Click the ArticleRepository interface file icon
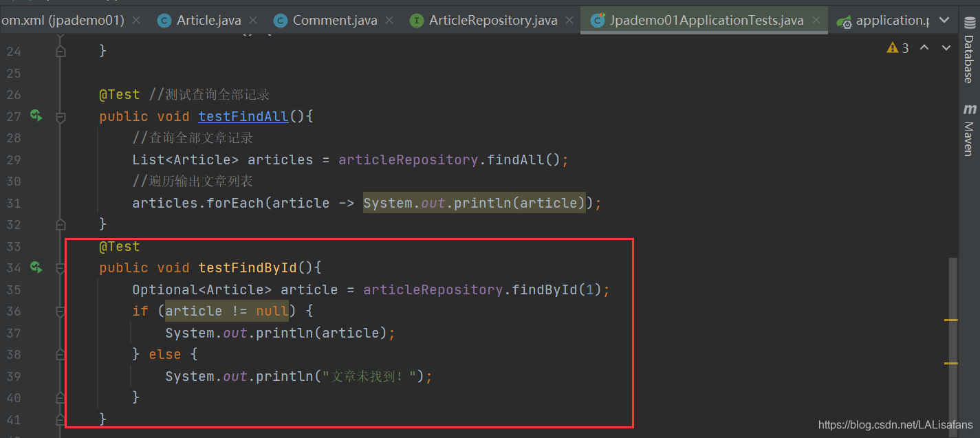The image size is (980, 438). (416, 21)
